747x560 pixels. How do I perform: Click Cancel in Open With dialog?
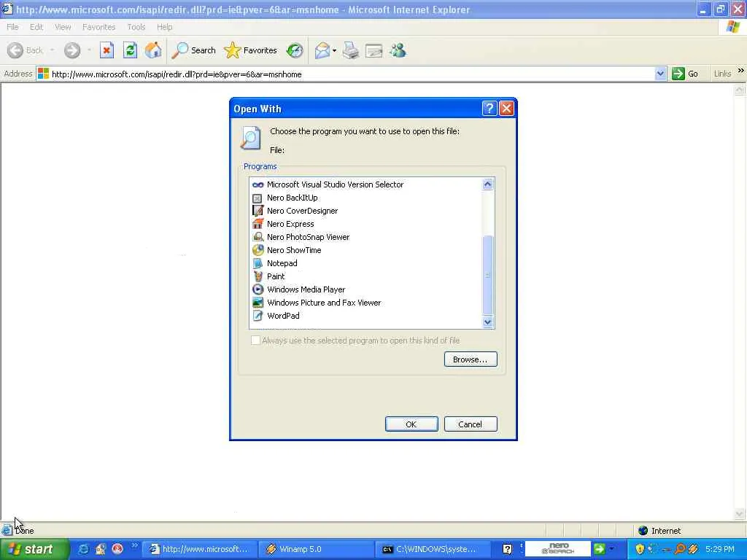pos(471,424)
